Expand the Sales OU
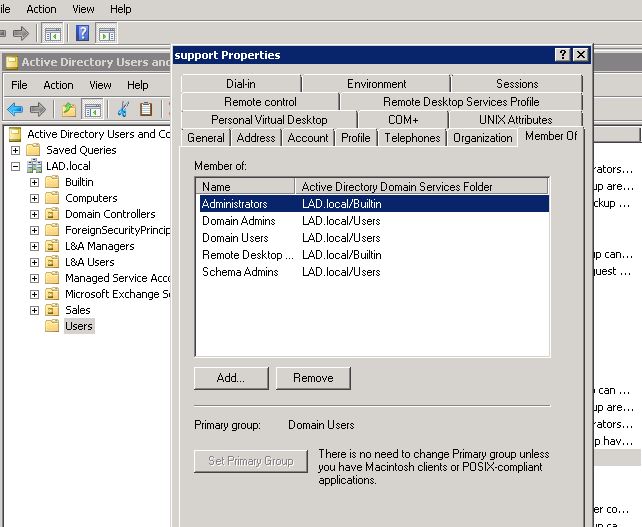Screen dimensions: 642x527 (x=34, y=310)
